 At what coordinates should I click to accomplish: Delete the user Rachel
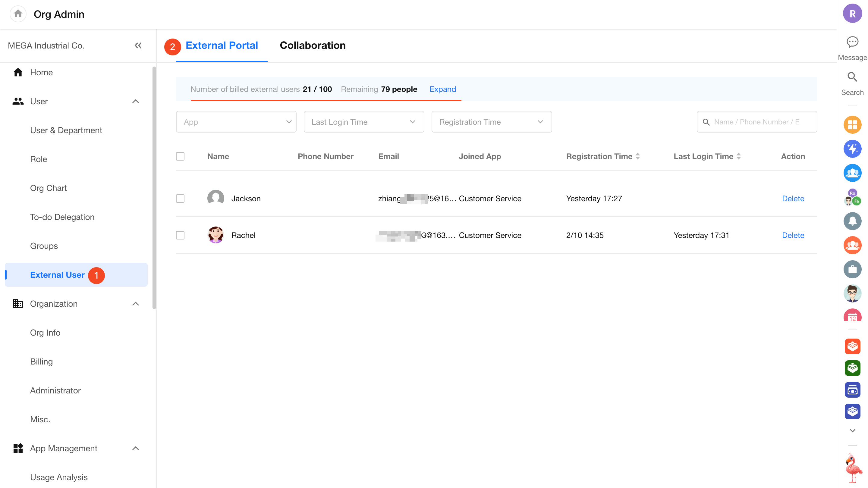pos(793,235)
